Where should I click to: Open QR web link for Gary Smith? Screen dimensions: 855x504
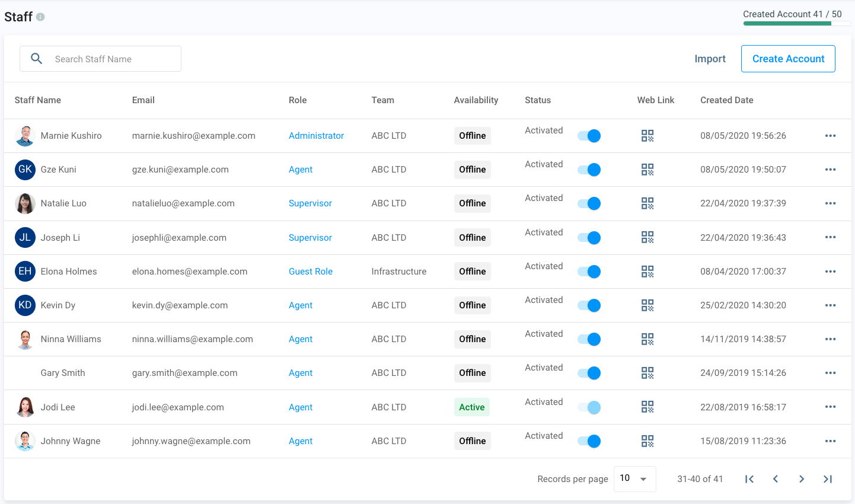pyautogui.click(x=647, y=373)
